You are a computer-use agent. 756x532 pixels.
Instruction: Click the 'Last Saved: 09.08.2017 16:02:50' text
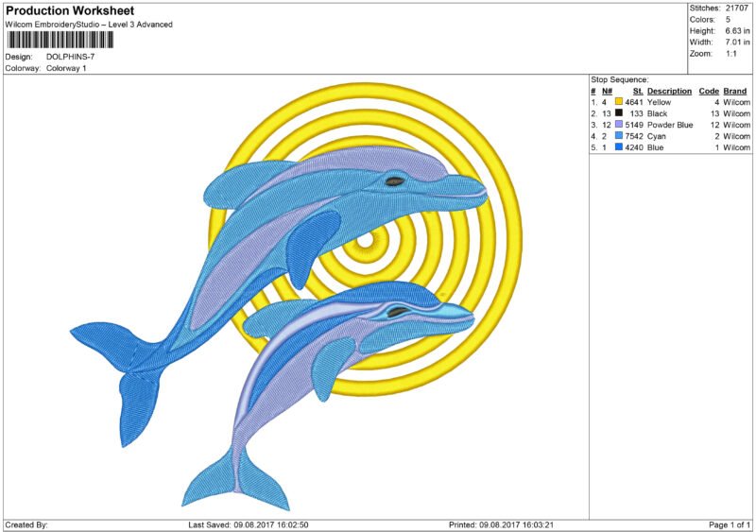249,524
